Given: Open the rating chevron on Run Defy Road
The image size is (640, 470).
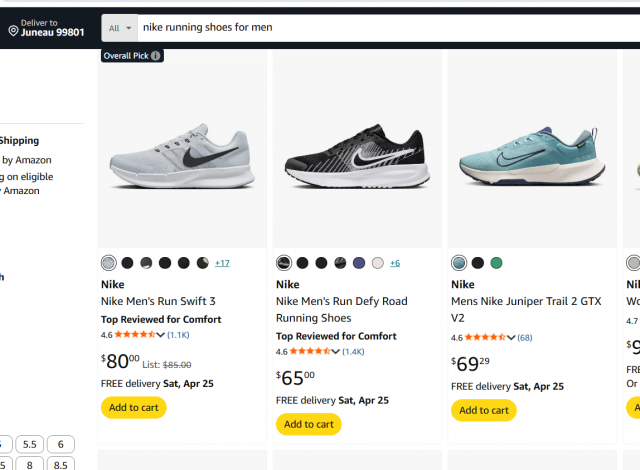Looking at the screenshot, I should tap(336, 352).
